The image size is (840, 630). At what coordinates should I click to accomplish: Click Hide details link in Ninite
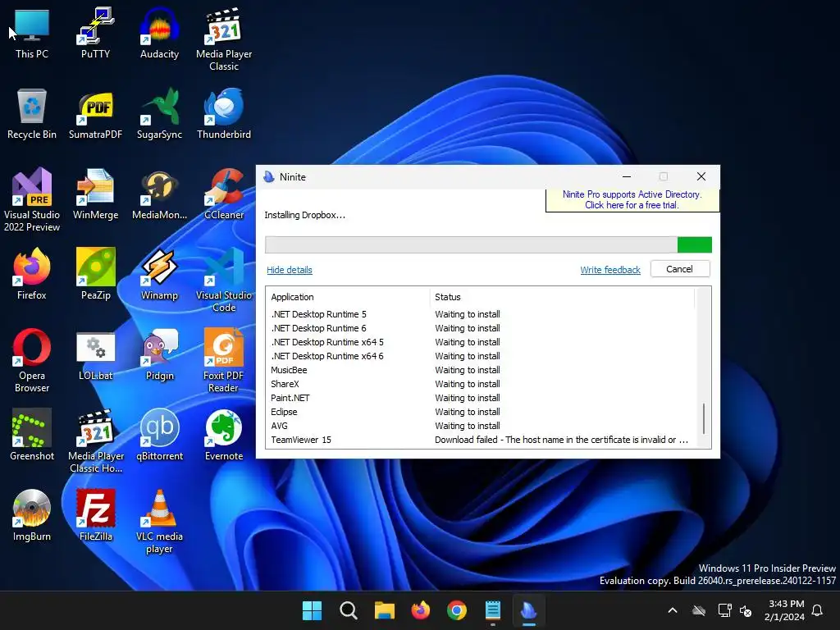(x=290, y=270)
